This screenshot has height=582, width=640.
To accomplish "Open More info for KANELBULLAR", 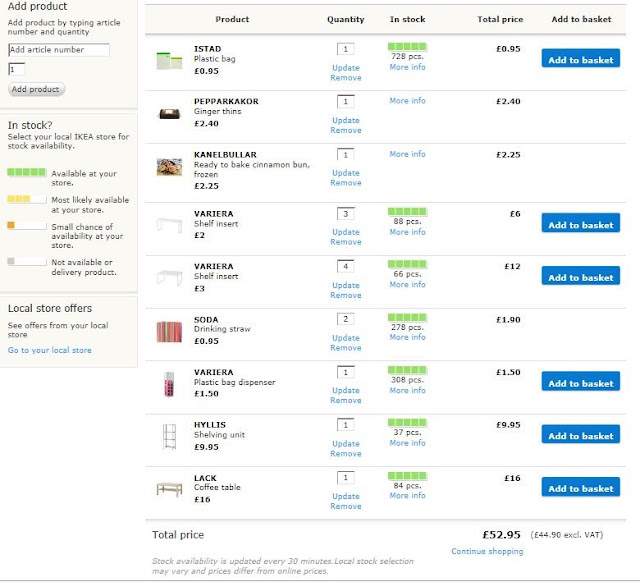I will (407, 154).
